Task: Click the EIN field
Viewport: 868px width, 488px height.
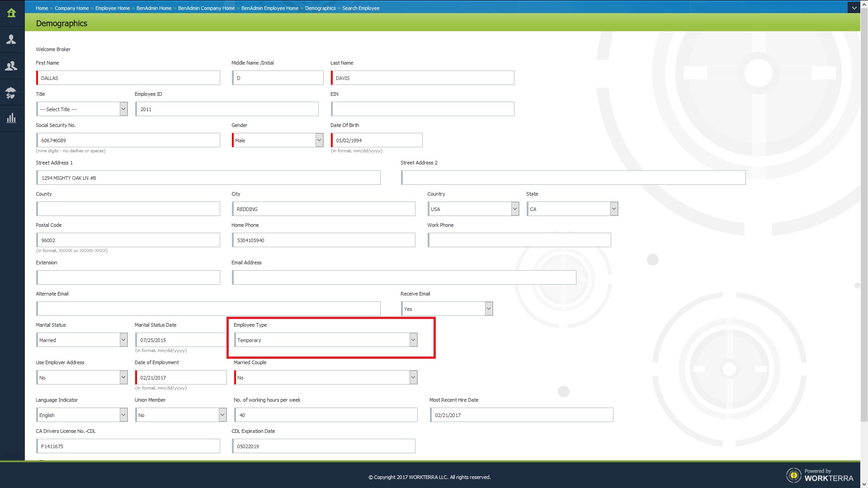Action: [422, 109]
